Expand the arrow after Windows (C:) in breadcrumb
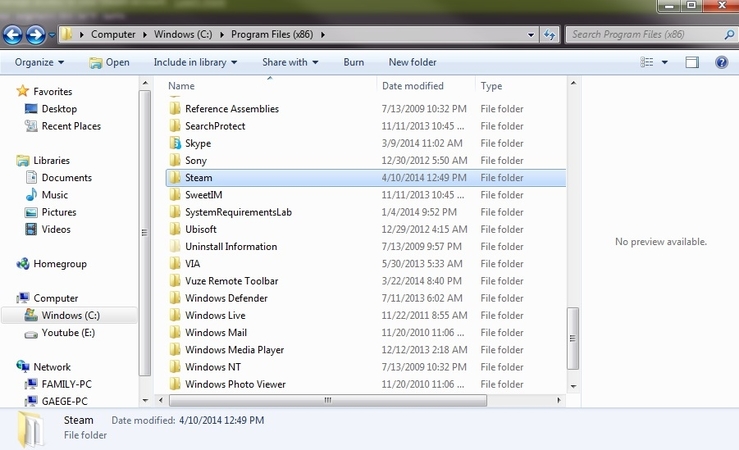This screenshot has height=450, width=739. coord(222,34)
